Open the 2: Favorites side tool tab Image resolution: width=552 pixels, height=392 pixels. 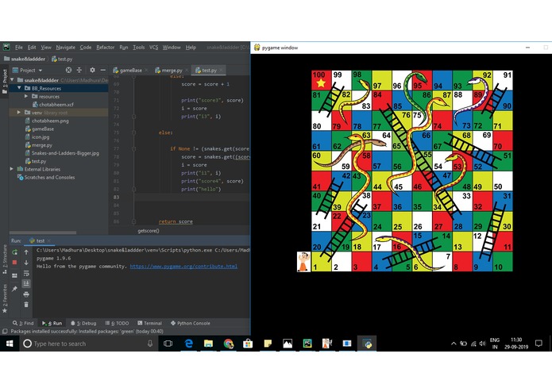click(x=5, y=299)
